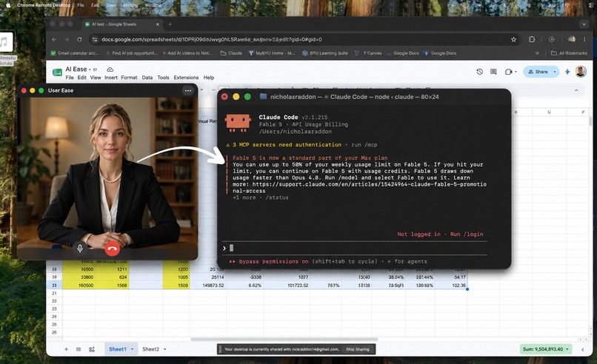The image size is (597, 364).
Task: Open the BYU Learning Suite bookmark
Action: [325, 53]
